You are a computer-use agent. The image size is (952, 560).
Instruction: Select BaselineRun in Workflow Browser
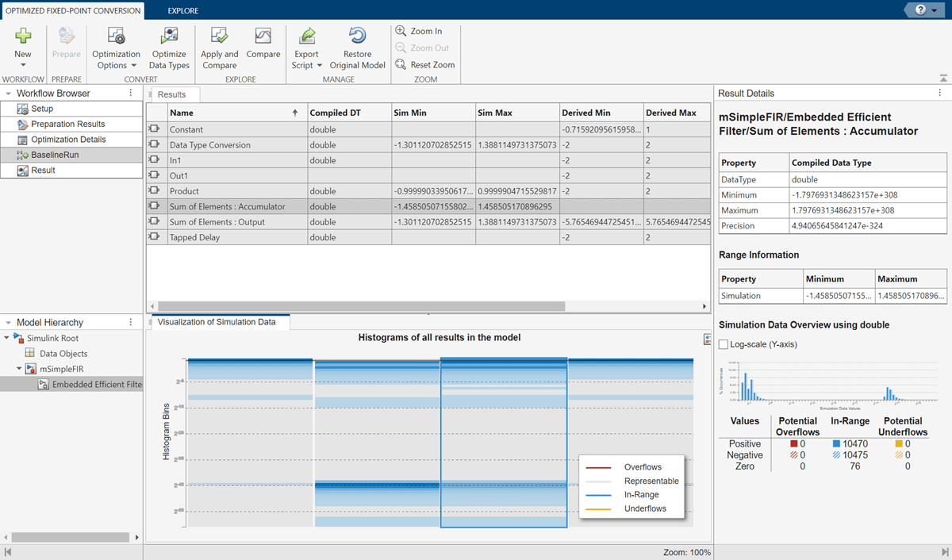[54, 155]
